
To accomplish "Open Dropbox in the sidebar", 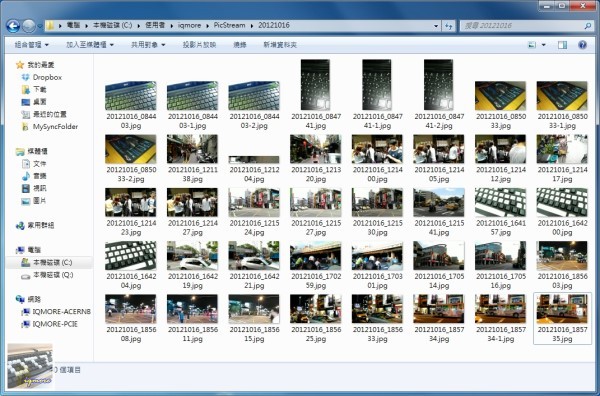I will 42,77.
